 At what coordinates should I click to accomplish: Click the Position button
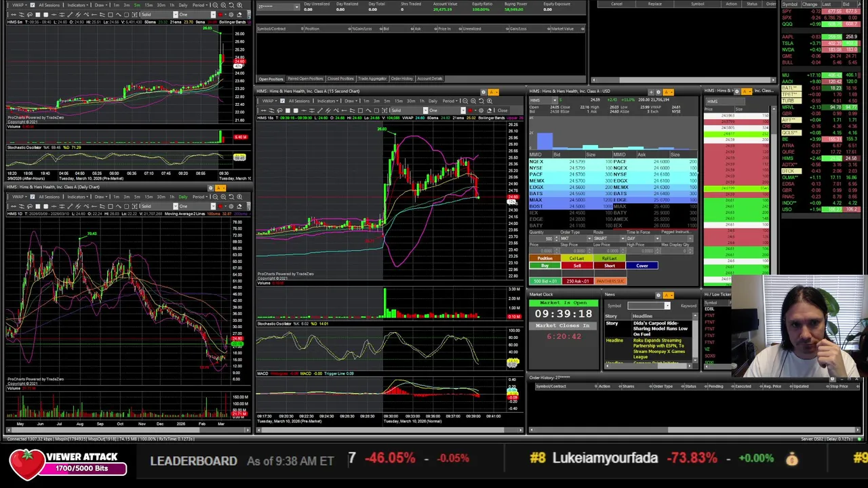[545, 258]
